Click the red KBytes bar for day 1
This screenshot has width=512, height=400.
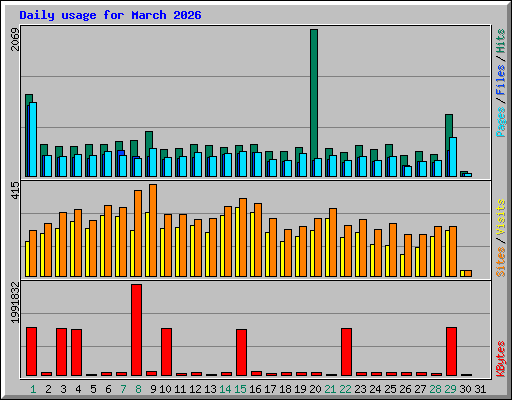click(x=31, y=351)
